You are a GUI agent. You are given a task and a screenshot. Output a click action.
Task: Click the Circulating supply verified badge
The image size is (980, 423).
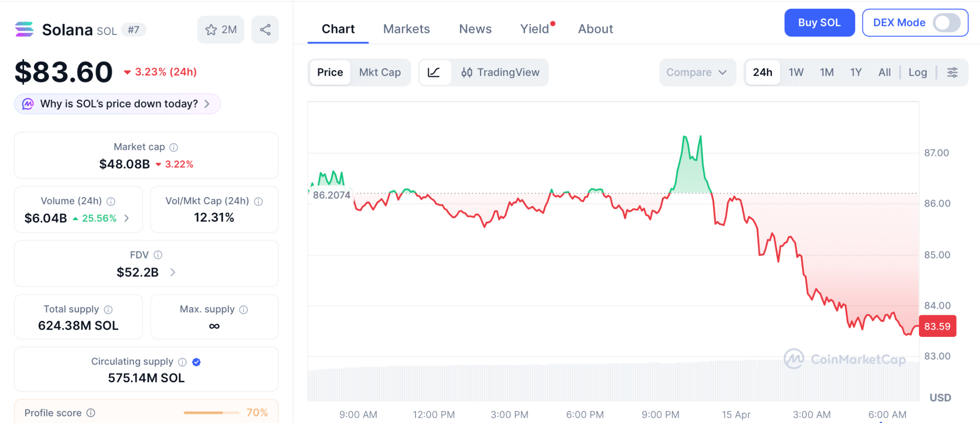(196, 362)
